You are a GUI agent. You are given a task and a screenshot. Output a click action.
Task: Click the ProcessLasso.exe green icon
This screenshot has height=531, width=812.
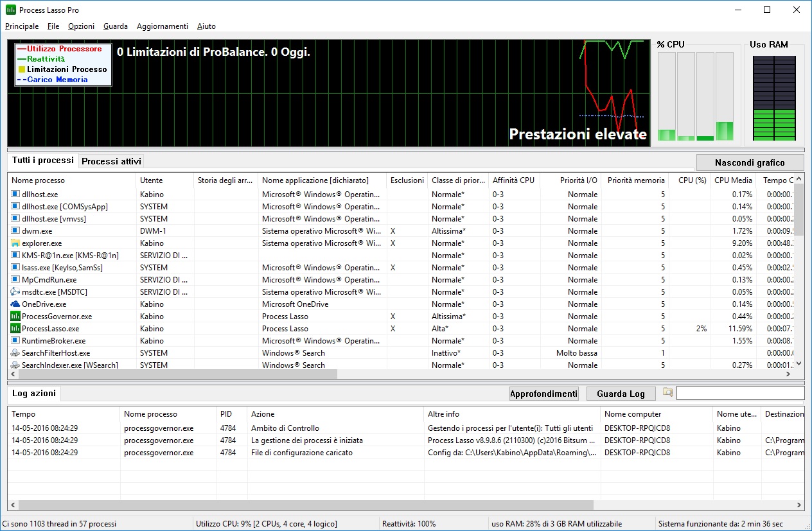(15, 328)
